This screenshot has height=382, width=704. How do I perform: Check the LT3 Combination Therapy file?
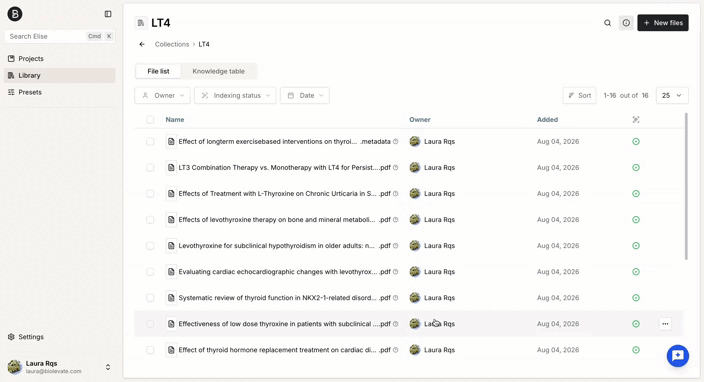150,167
